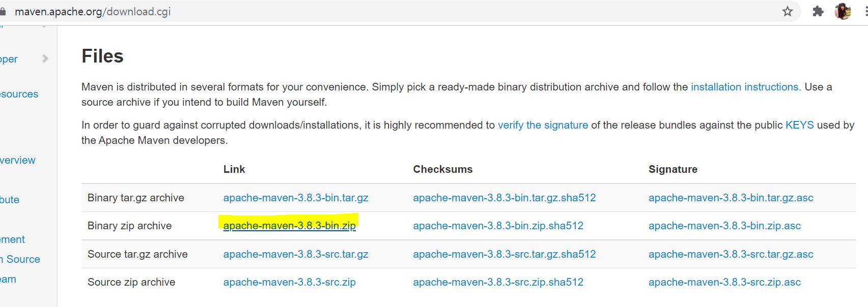Open apache-maven-3.8.3-bin.zip.asc signature
This screenshot has height=307, width=868.
tap(724, 226)
